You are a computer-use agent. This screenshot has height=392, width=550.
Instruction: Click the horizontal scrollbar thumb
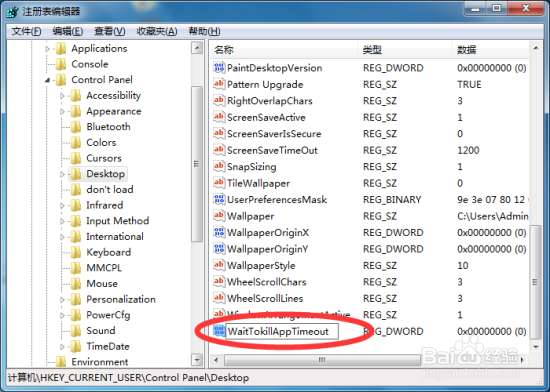[322, 360]
